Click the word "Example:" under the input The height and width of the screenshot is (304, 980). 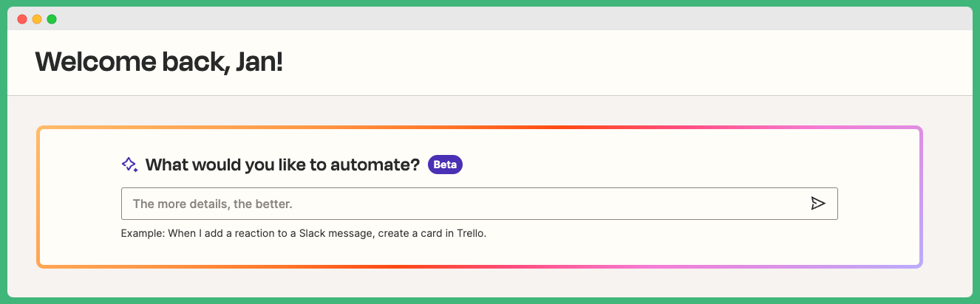tap(143, 234)
